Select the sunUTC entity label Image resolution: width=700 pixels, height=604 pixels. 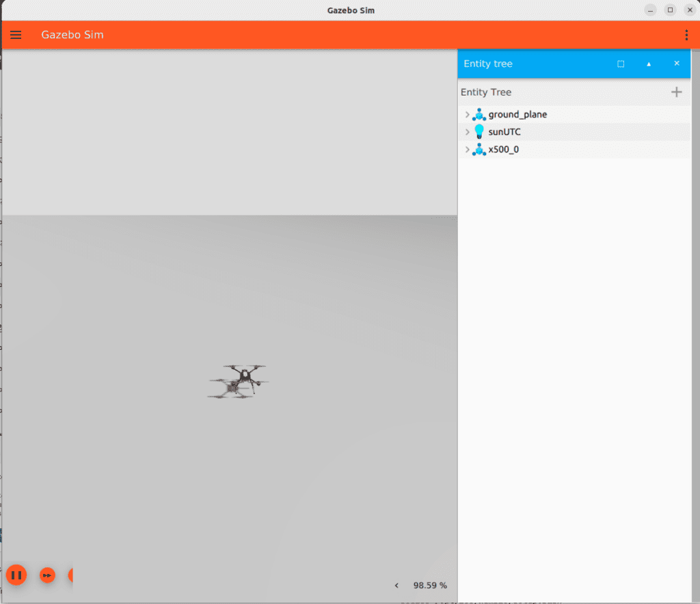(504, 132)
